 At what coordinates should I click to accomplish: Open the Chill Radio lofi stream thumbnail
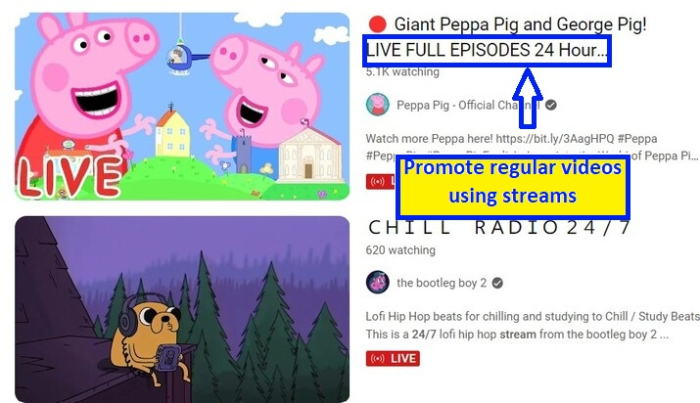[182, 309]
